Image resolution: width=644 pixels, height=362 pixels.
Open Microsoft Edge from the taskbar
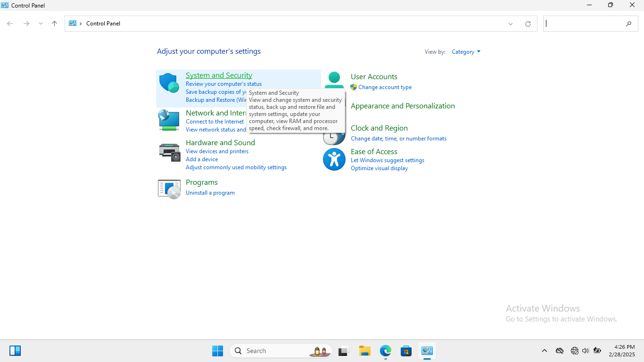click(386, 351)
